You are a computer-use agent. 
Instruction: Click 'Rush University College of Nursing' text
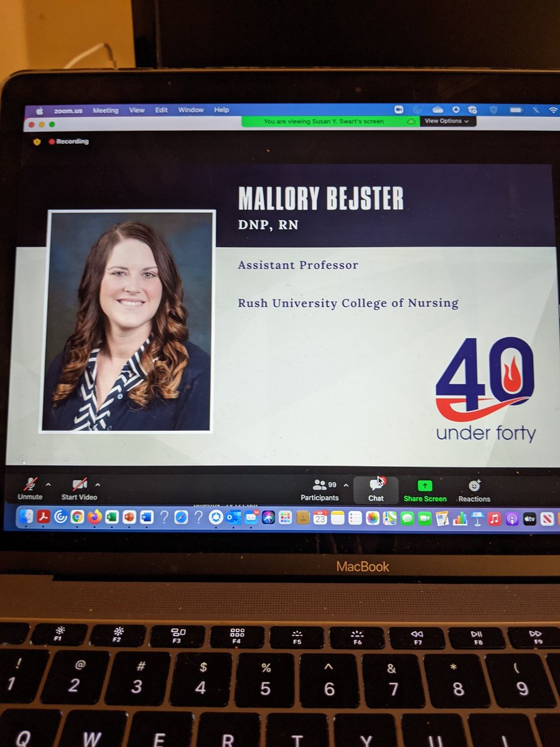coord(348,303)
